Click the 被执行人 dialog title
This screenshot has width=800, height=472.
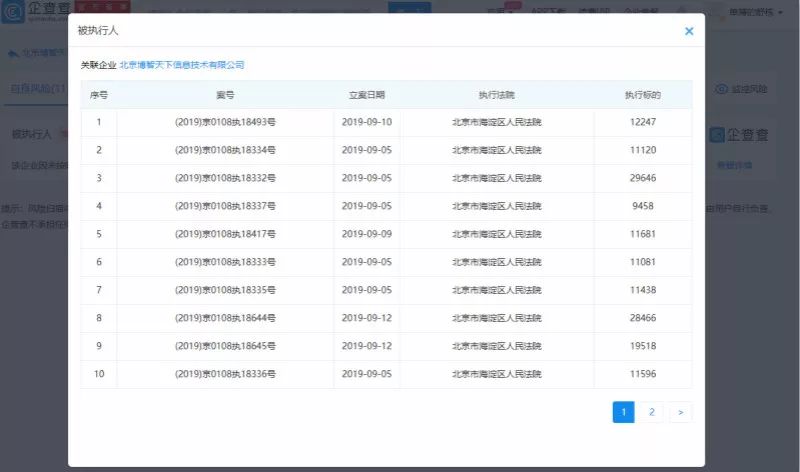(97, 31)
